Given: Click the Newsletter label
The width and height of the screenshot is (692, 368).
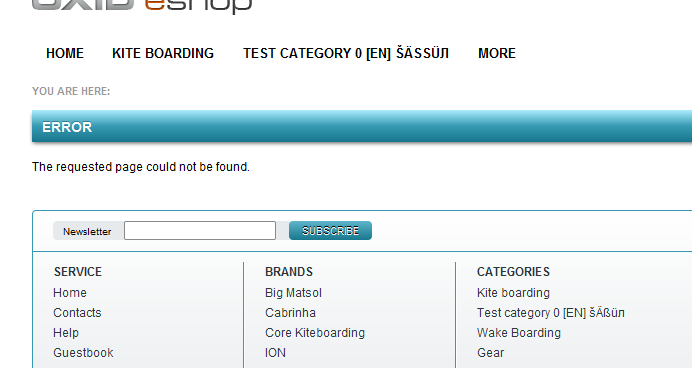Looking at the screenshot, I should 87,232.
